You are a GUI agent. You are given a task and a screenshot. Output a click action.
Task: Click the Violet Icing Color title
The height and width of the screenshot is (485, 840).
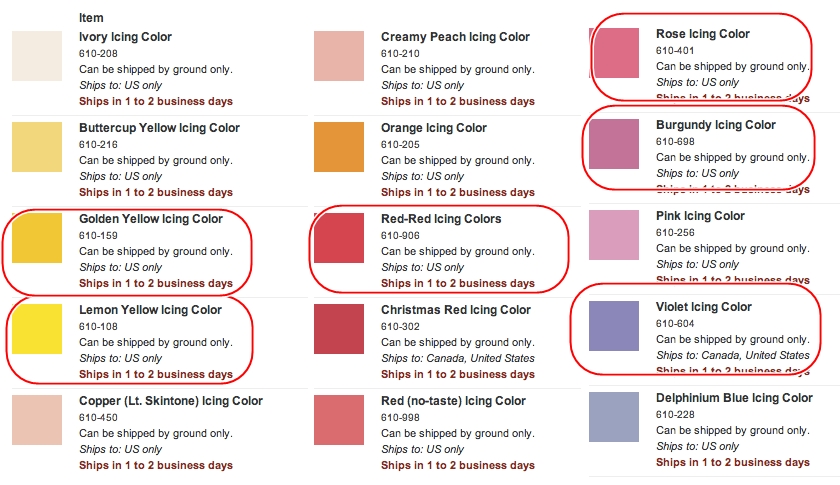point(703,307)
